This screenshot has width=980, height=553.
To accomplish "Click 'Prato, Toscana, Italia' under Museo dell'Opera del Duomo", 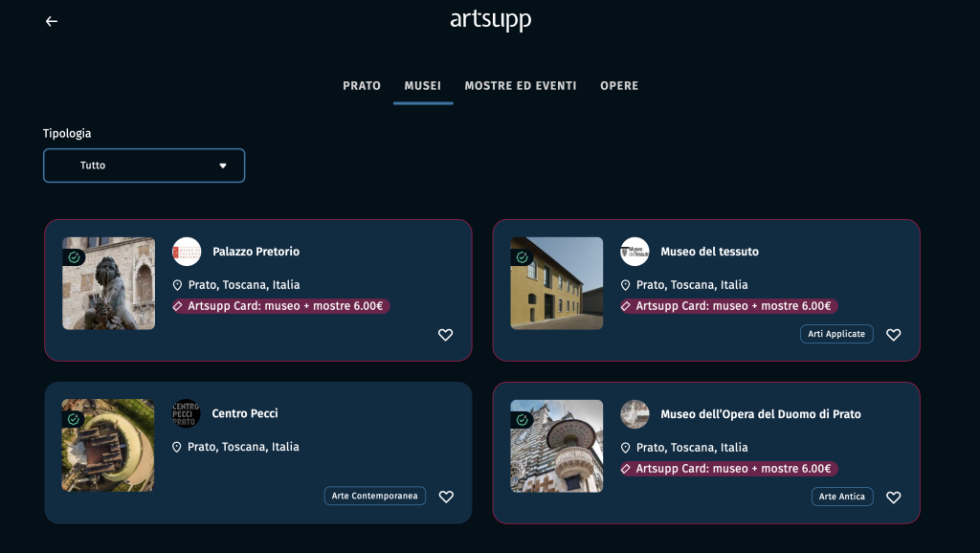I will [x=692, y=448].
